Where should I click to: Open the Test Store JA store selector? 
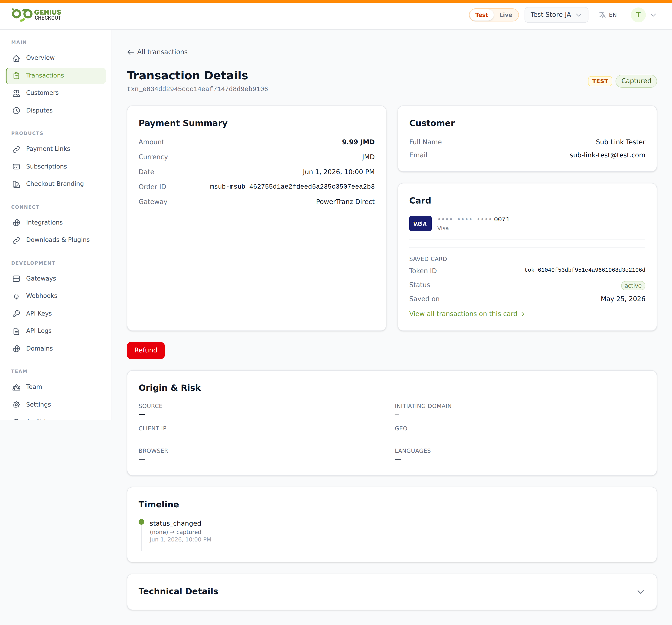(x=556, y=15)
